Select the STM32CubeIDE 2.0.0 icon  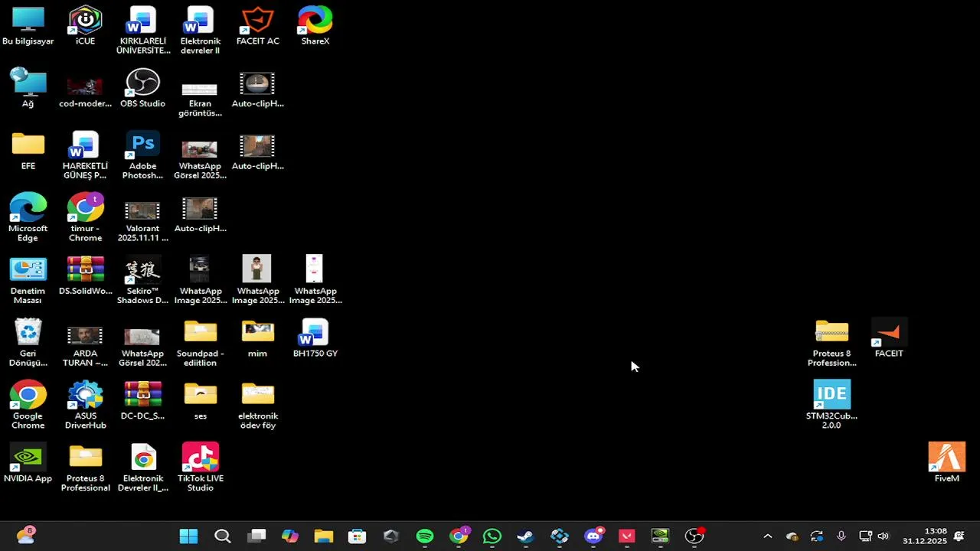[831, 406]
